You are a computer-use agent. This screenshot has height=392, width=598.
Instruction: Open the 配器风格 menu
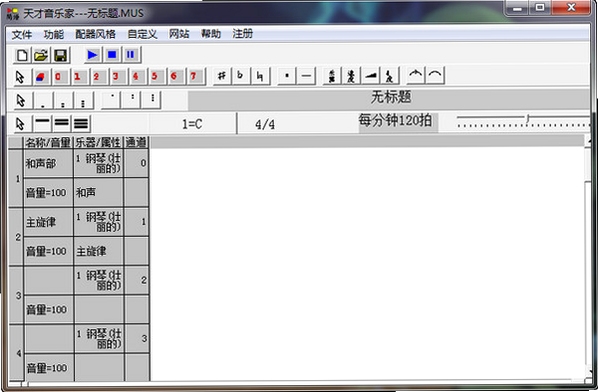pyautogui.click(x=95, y=34)
